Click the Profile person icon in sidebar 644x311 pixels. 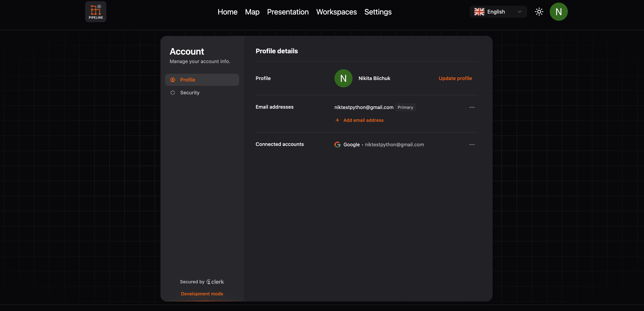(173, 80)
